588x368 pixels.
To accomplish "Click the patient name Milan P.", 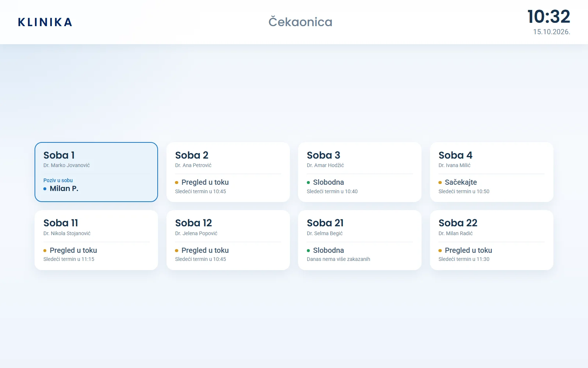I will (x=64, y=188).
